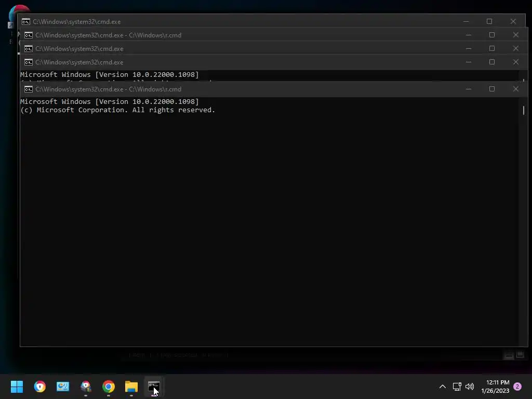Open File Explorer from the taskbar
This screenshot has height=399, width=532.
pos(131,387)
